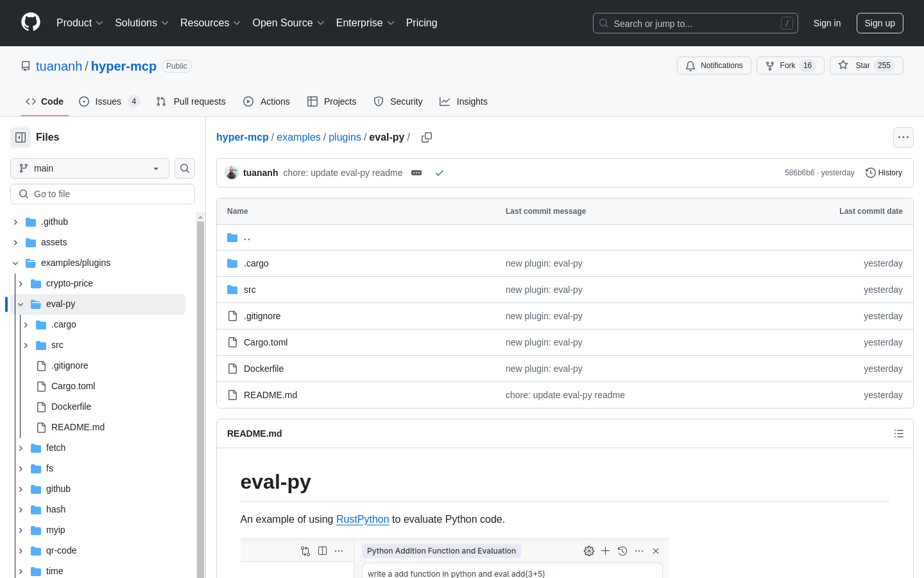This screenshot has width=924, height=578.
Task: Collapse the examples/plugins folder
Action: (15, 263)
